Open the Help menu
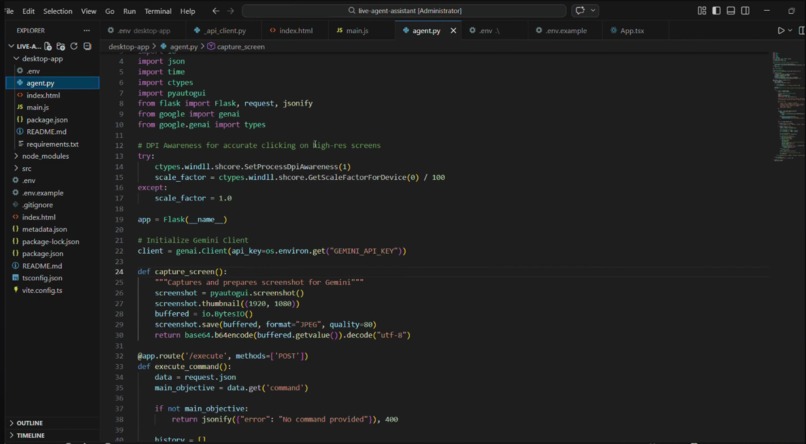Screen dimensions: 806x444 tap(188, 11)
